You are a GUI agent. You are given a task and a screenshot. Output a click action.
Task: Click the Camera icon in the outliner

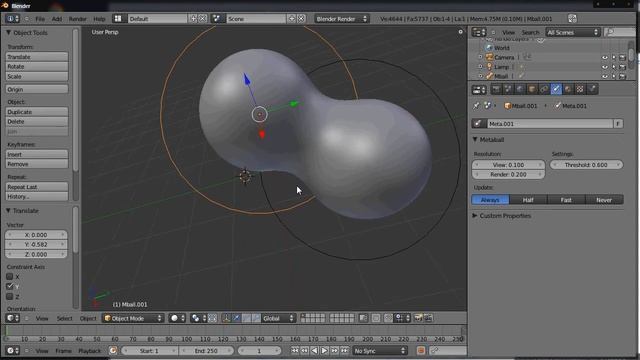tap(489, 57)
